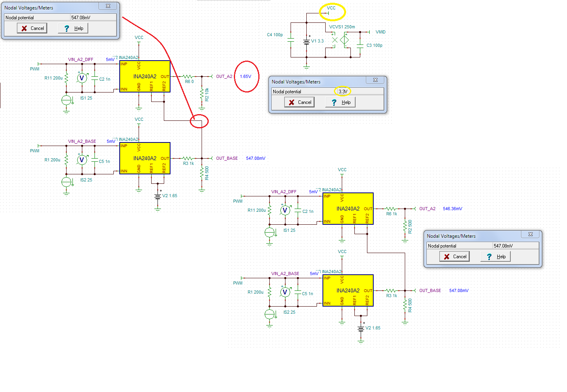Select voltmeter on VIN_A2_DIFF in lower schematic
567x392 pixels.
point(285,210)
